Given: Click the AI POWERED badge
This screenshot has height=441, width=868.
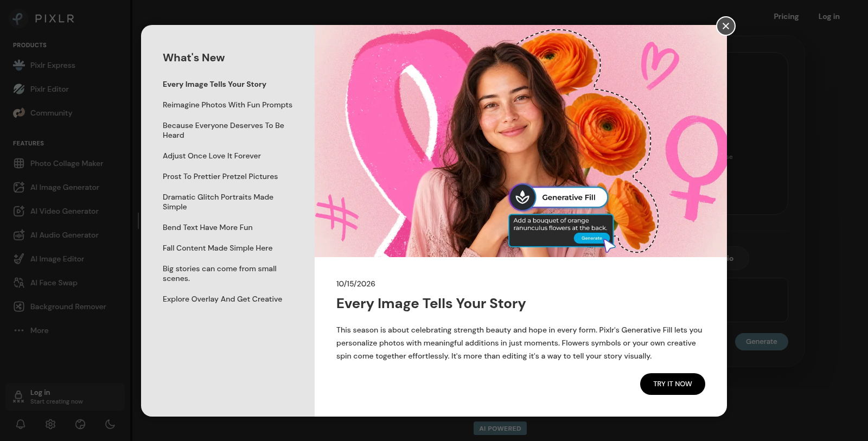Looking at the screenshot, I should coord(500,429).
